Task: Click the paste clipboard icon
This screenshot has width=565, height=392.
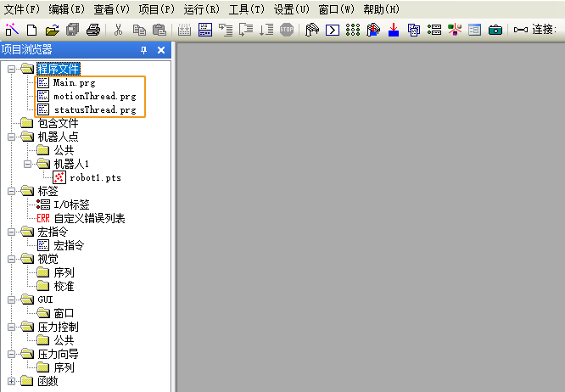Action: coord(159,30)
